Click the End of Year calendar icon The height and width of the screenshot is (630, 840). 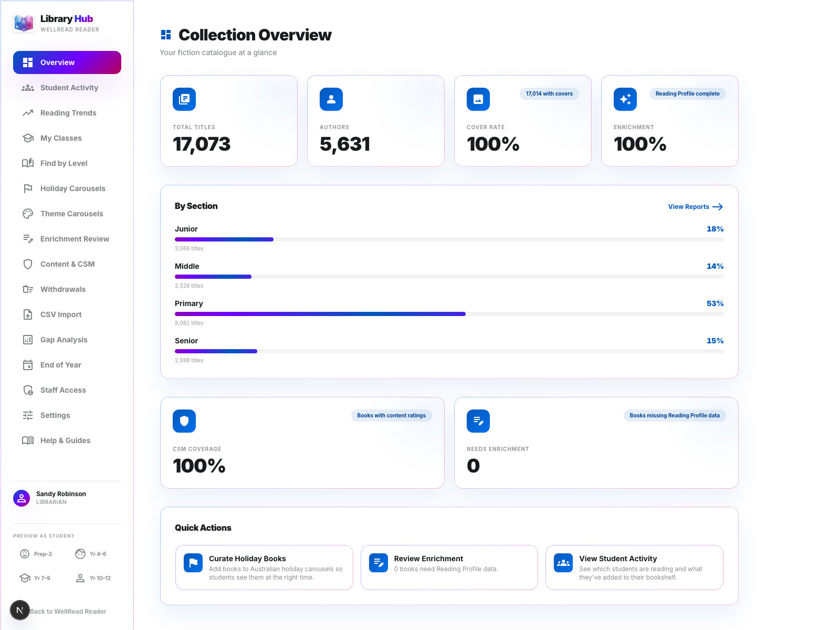click(27, 364)
